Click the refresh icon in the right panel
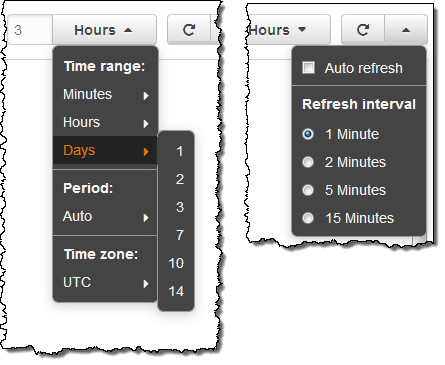 363,30
